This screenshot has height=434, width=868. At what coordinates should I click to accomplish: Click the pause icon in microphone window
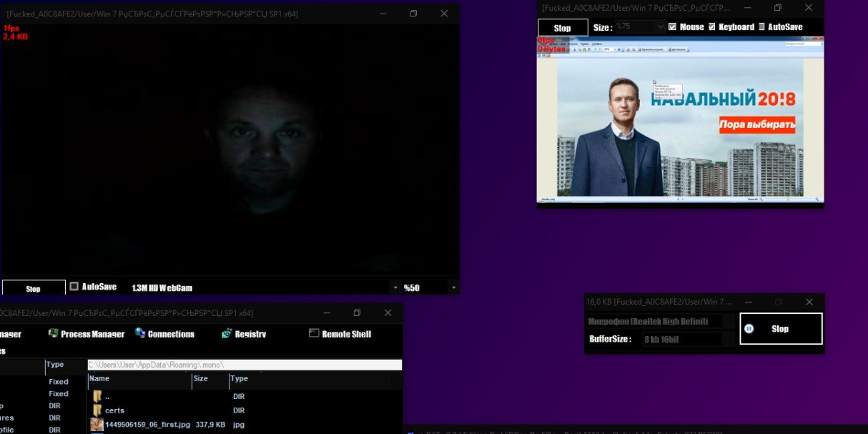pos(749,329)
